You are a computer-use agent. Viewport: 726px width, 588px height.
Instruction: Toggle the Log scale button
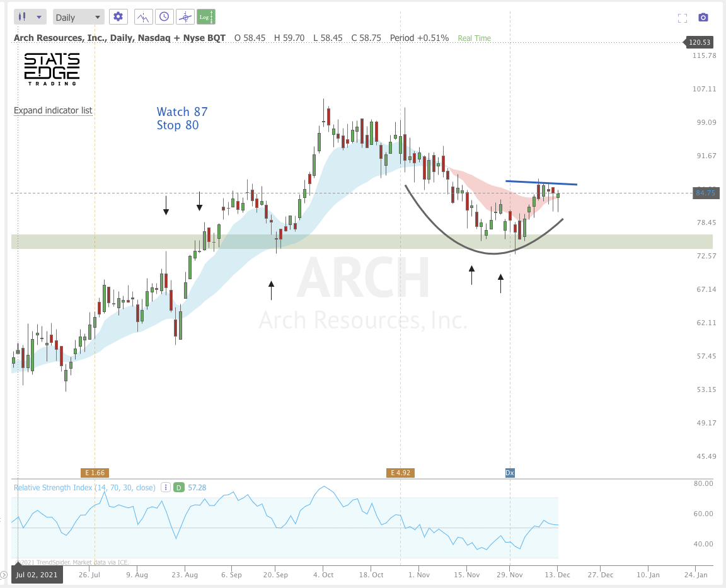pyautogui.click(x=206, y=16)
